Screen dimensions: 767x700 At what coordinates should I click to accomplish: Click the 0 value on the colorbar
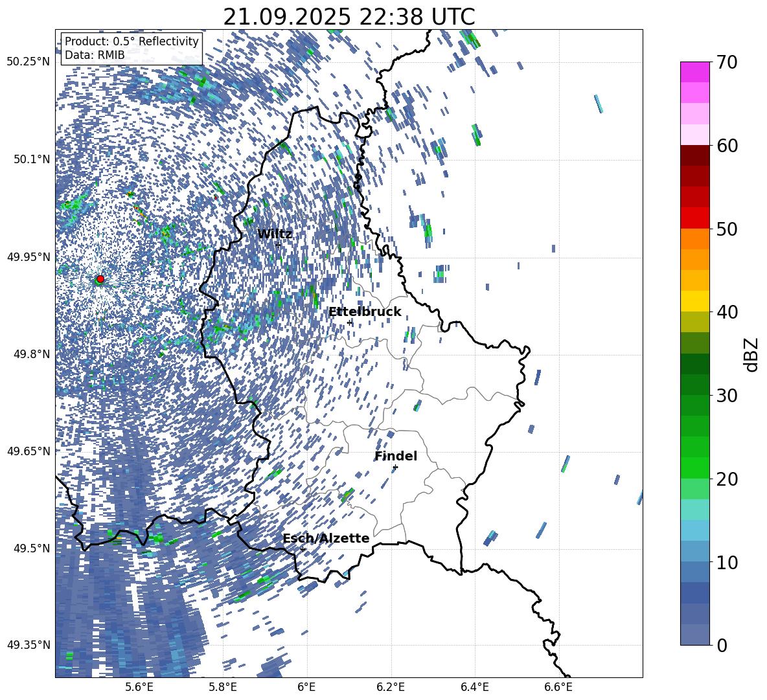point(722,646)
